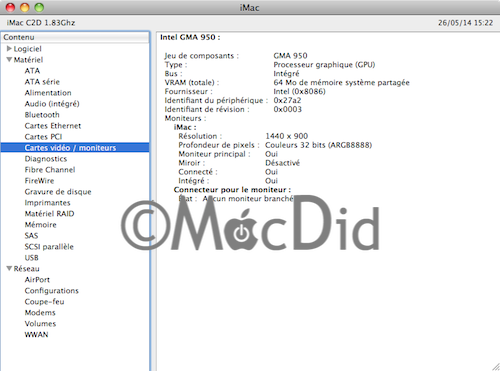Select AirPort under Réseau
Screen dimensions: 500x371
37,280
